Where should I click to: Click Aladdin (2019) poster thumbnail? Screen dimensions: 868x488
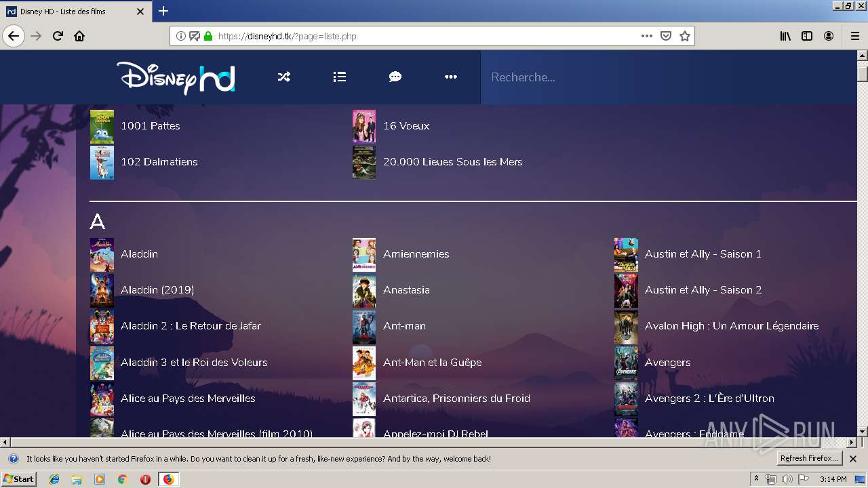click(102, 291)
